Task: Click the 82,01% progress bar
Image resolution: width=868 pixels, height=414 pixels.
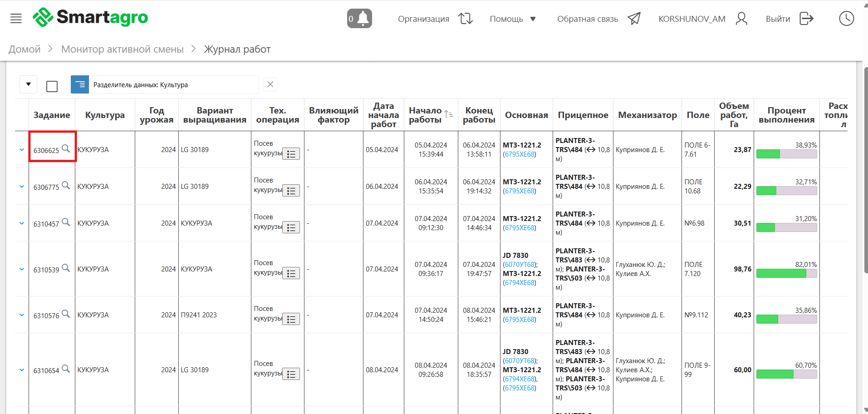Action: click(786, 273)
